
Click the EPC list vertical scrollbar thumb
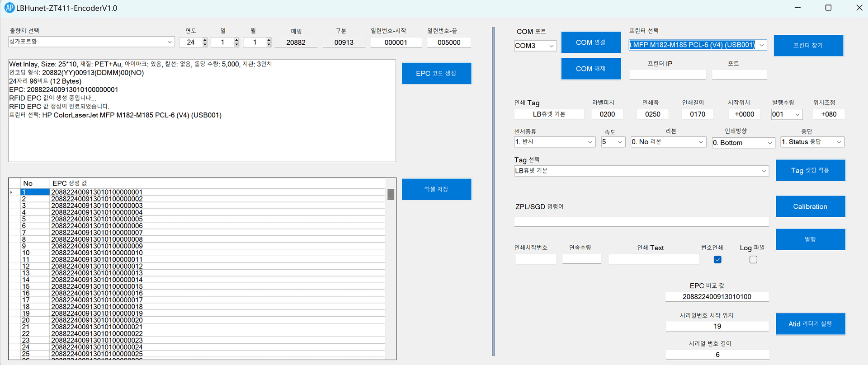[391, 195]
